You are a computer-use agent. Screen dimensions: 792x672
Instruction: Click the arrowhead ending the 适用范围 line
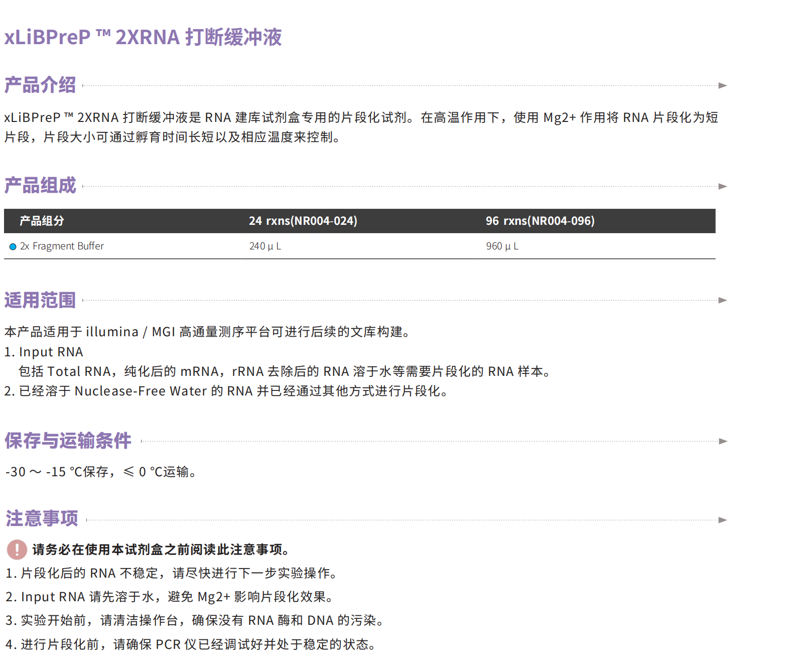click(x=723, y=300)
